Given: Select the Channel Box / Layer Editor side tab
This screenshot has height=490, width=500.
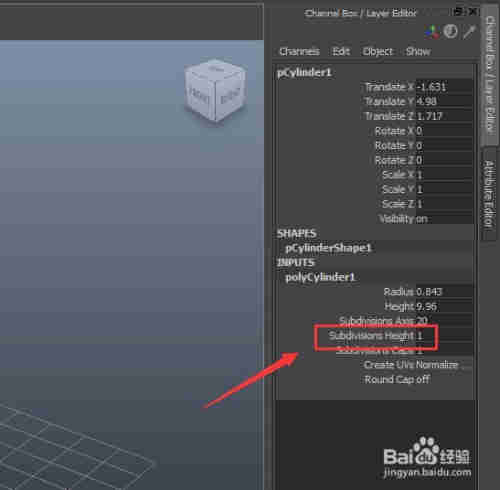Looking at the screenshot, I should [490, 75].
